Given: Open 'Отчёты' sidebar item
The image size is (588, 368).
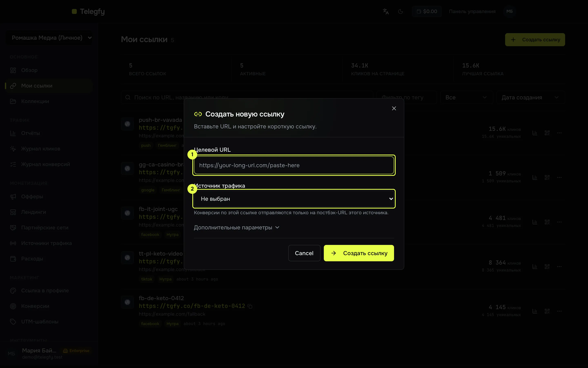Looking at the screenshot, I should (49, 133).
